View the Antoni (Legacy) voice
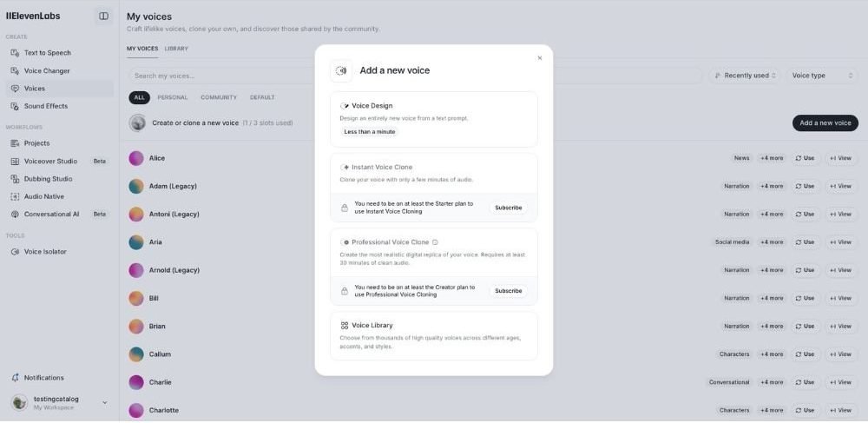 pos(841,215)
